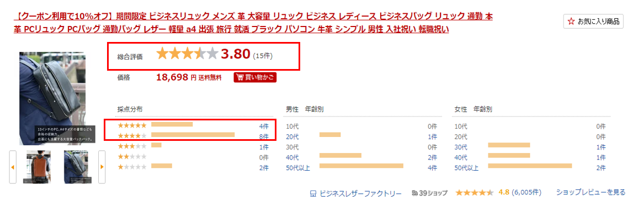This screenshot has height=206, width=644.
Task: Open ビジネスレザーファクトリー shop link
Action: point(360,193)
